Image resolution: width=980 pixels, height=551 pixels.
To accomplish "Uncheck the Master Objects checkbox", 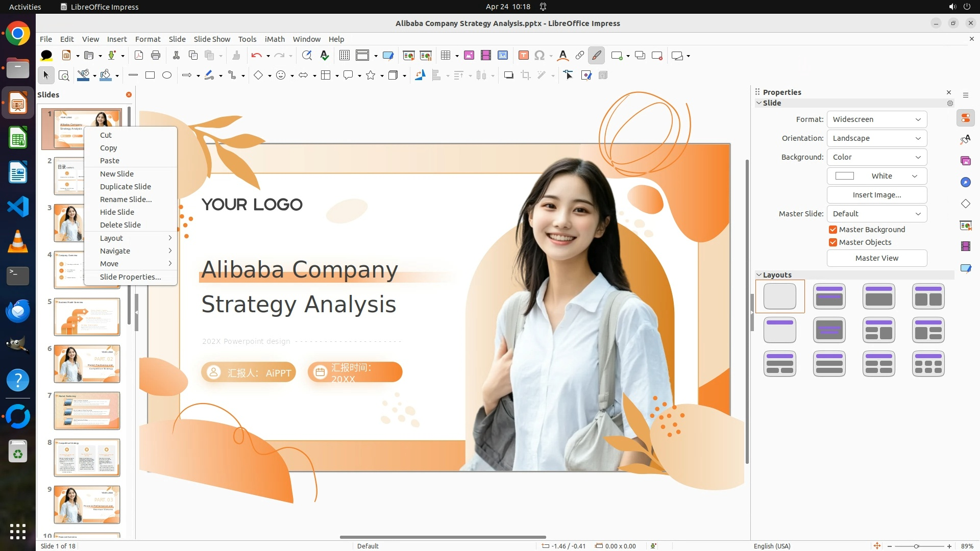I will pyautogui.click(x=833, y=242).
